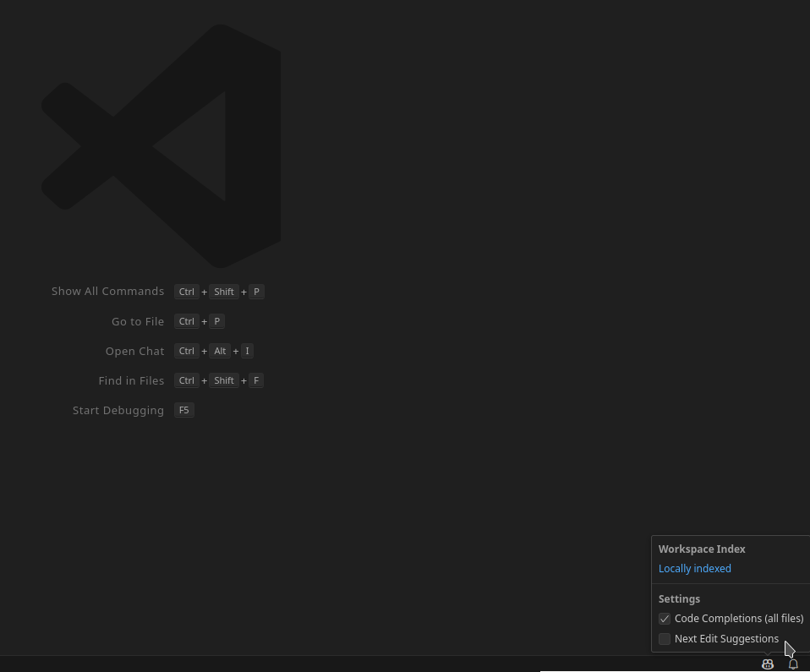Click the Alt key badge
The height and width of the screenshot is (672, 810).
[x=220, y=351]
